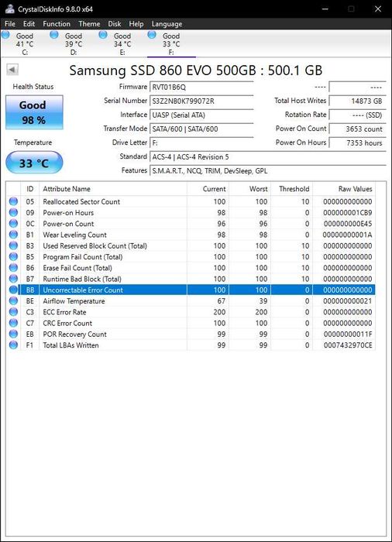Click status orb of Runtime Bad Block row
This screenshot has height=542, width=392.
pos(13,279)
